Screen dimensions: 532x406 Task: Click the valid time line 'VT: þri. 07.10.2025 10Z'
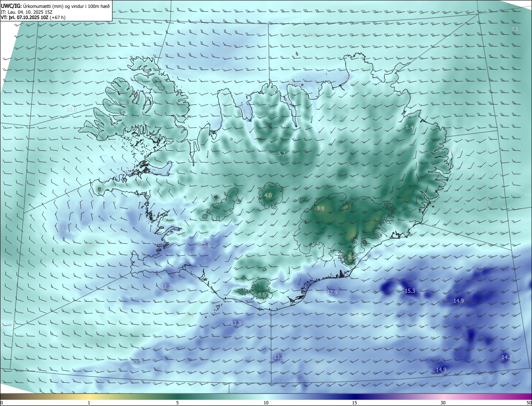click(25, 17)
